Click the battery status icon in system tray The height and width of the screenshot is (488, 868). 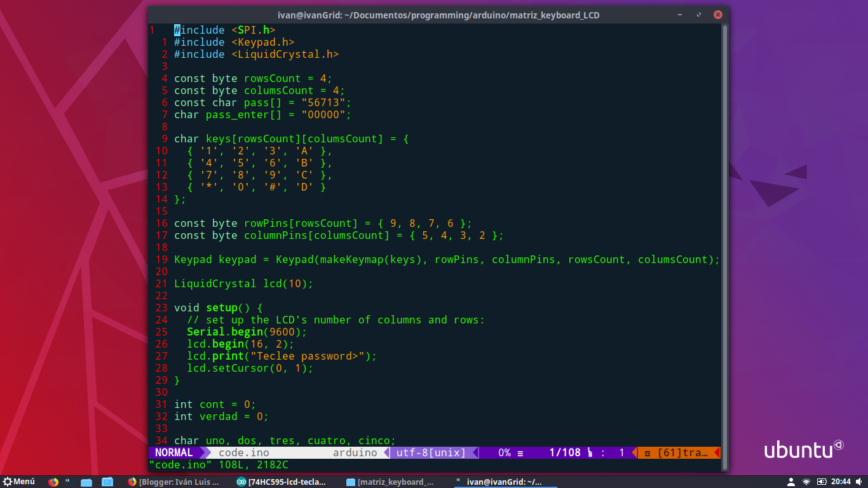point(822,482)
